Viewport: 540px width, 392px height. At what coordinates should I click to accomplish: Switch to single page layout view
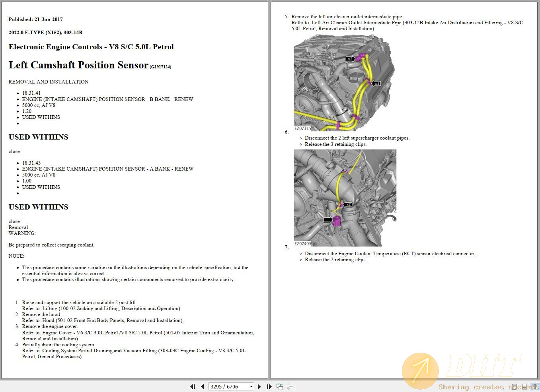[x=514, y=386]
